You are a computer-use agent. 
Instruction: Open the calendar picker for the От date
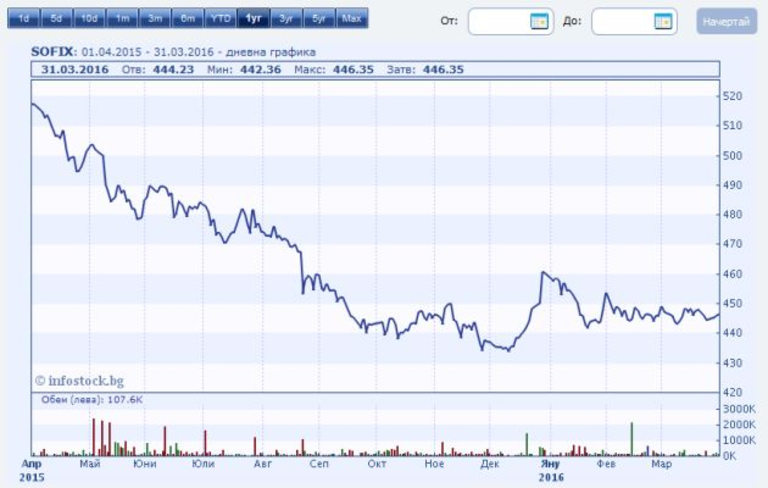(539, 21)
